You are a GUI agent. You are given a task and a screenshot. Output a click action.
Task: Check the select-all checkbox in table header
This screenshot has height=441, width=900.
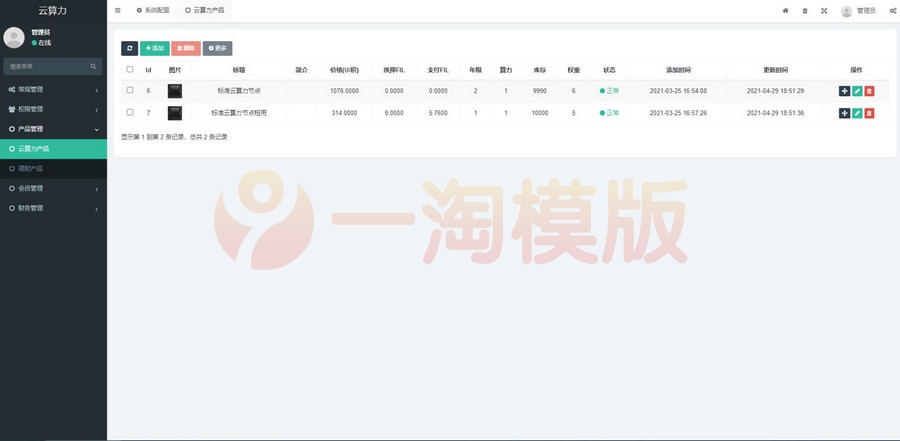click(x=130, y=69)
